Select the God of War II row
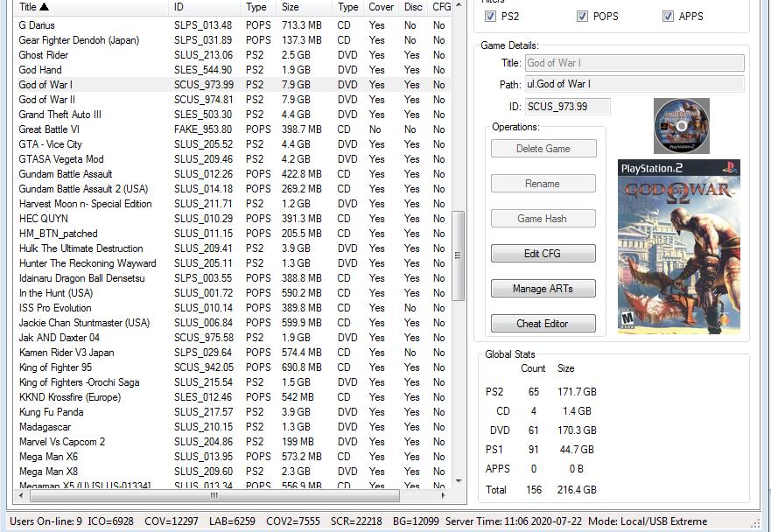Viewport: 771px width, 532px height. coord(234,100)
